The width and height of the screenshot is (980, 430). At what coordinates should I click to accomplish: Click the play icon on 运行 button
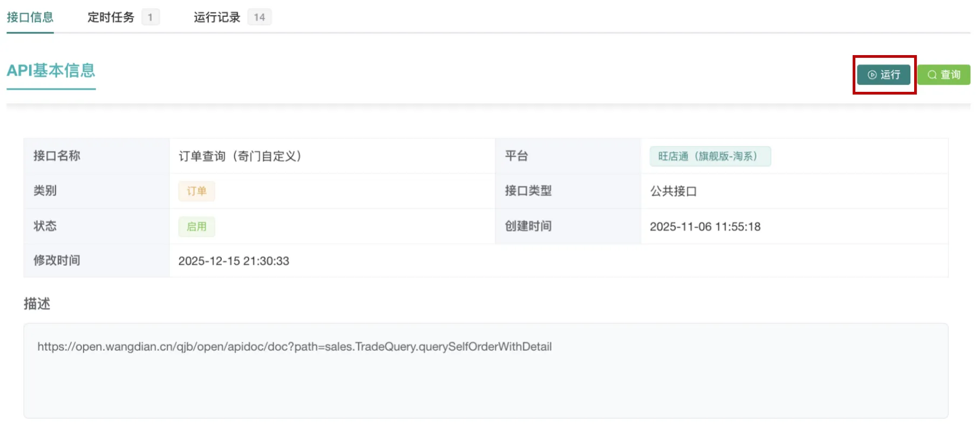tap(872, 75)
